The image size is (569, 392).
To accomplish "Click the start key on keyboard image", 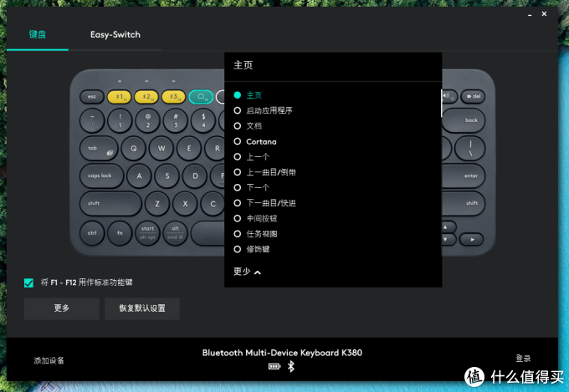I will (147, 233).
